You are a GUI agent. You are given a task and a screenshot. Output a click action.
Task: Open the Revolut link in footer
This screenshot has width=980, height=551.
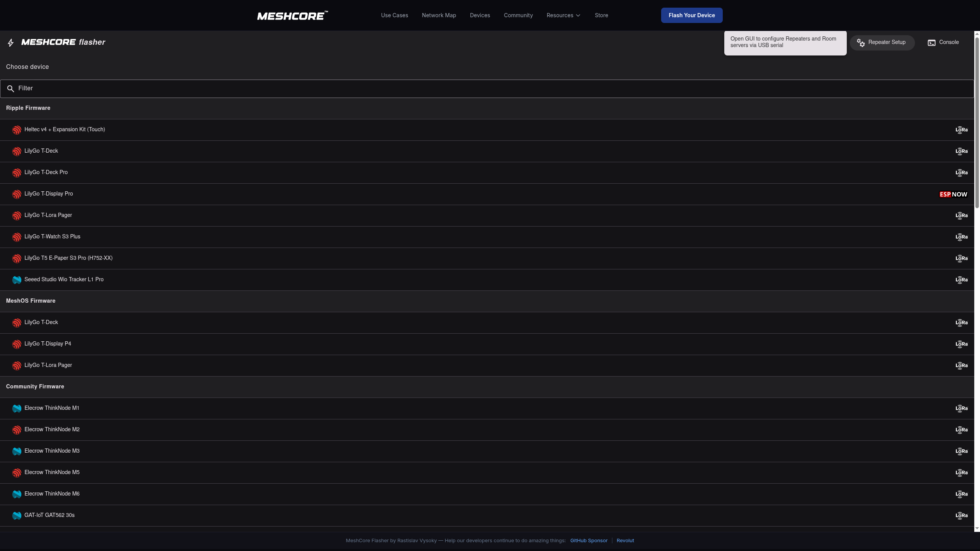pos(625,541)
